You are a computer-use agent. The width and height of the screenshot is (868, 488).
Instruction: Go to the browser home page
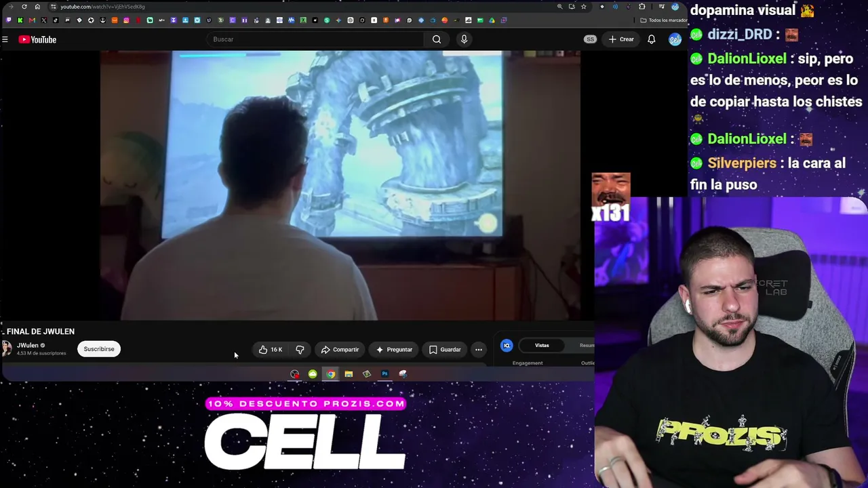tap(37, 7)
